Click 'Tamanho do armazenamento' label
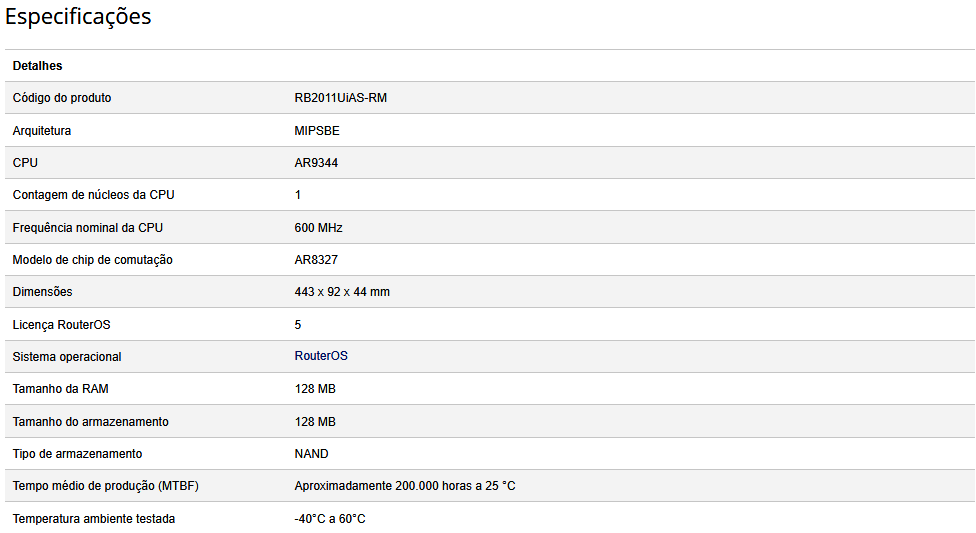Image resolution: width=976 pixels, height=533 pixels. 90,422
